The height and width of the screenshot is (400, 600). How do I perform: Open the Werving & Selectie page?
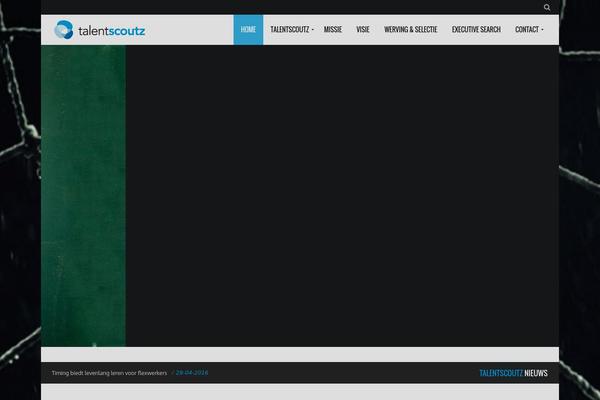(411, 29)
